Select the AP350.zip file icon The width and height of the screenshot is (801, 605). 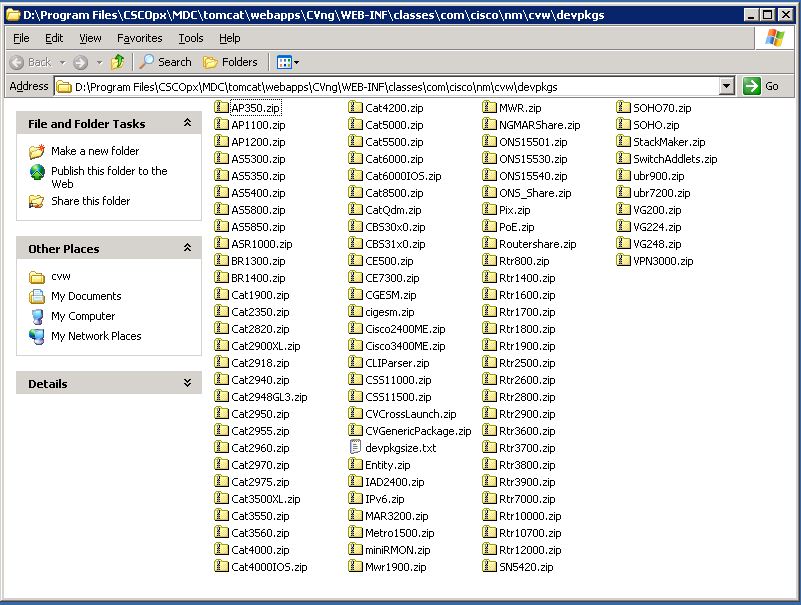[221, 107]
